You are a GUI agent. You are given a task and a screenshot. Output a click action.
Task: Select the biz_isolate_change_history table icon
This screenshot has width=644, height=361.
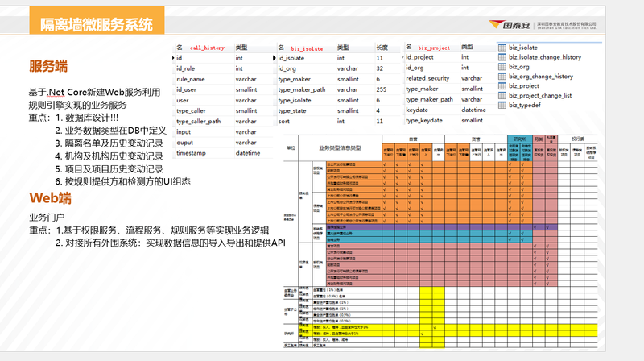(502, 57)
